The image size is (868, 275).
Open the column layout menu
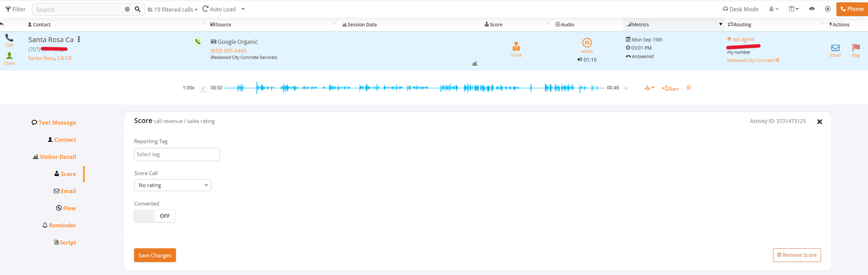pyautogui.click(x=793, y=9)
